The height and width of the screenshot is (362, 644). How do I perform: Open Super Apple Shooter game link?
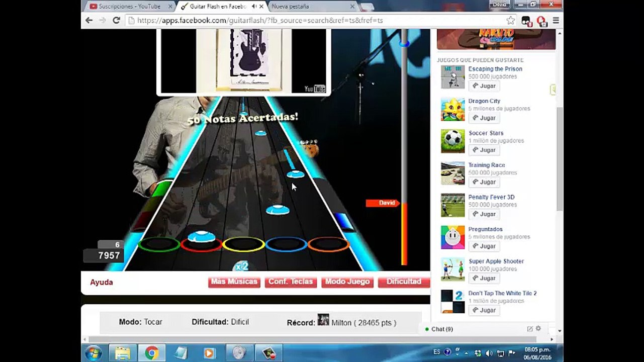pyautogui.click(x=496, y=261)
